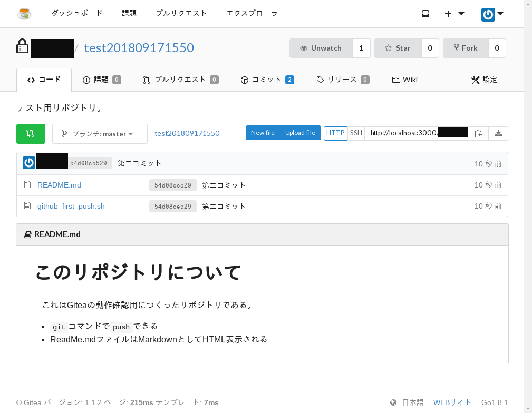
Task: Click the committer avatar in the latest commit row
Action: pyautogui.click(x=29, y=163)
